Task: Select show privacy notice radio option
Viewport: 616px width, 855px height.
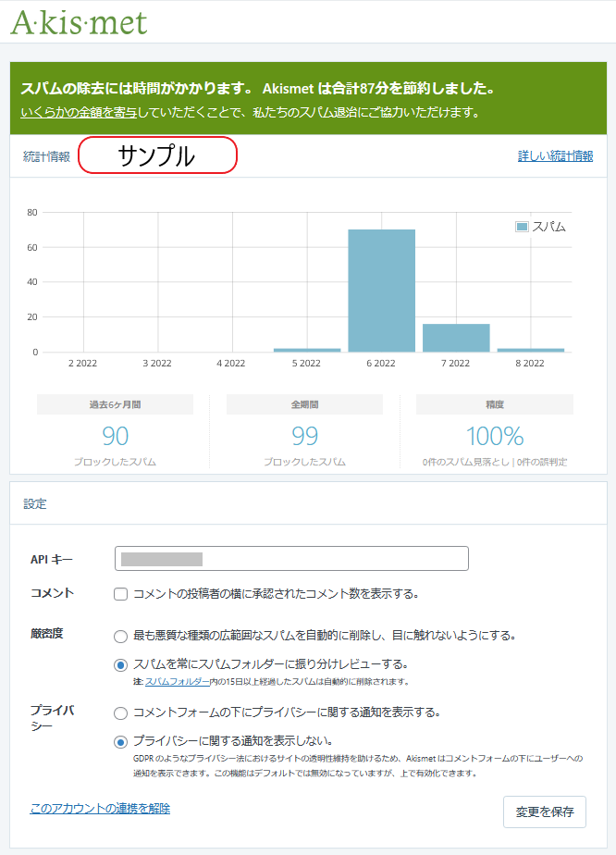Action: (120, 713)
